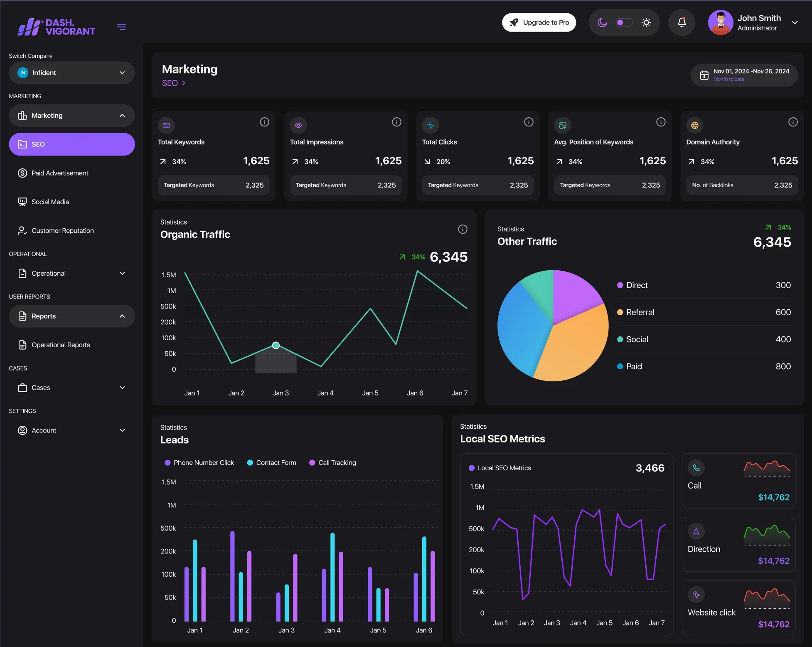Click Total Impressions eye icon
The width and height of the screenshot is (812, 647).
pyautogui.click(x=298, y=125)
